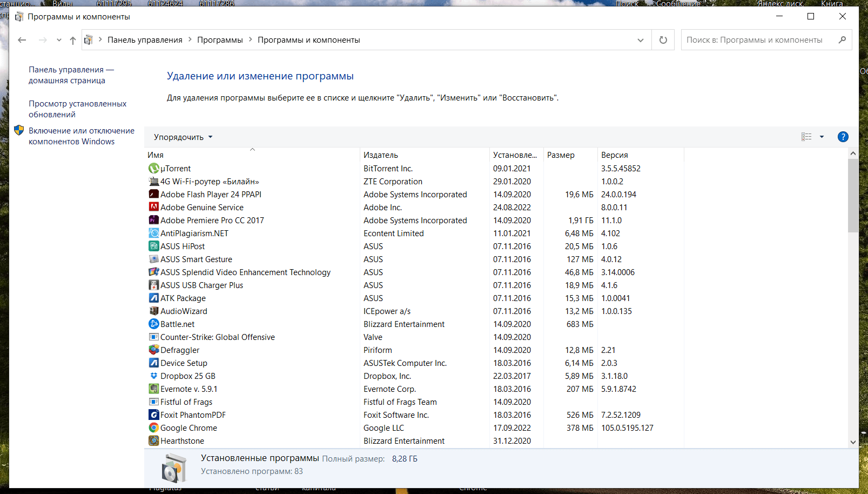Click the Fistful of Frags icon

point(154,402)
